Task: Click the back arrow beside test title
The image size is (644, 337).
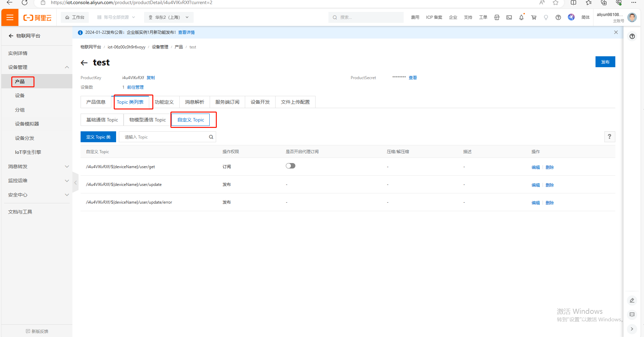Action: tap(84, 63)
